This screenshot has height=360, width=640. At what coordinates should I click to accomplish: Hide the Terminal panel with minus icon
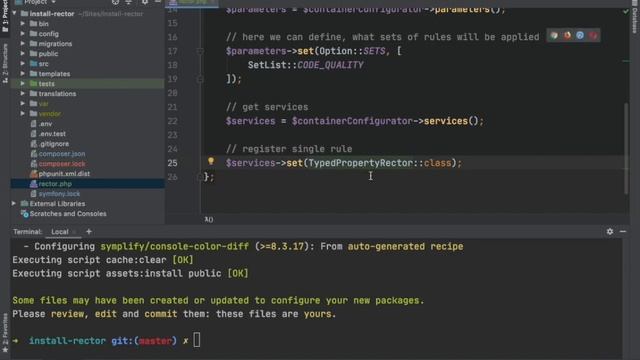623,231
